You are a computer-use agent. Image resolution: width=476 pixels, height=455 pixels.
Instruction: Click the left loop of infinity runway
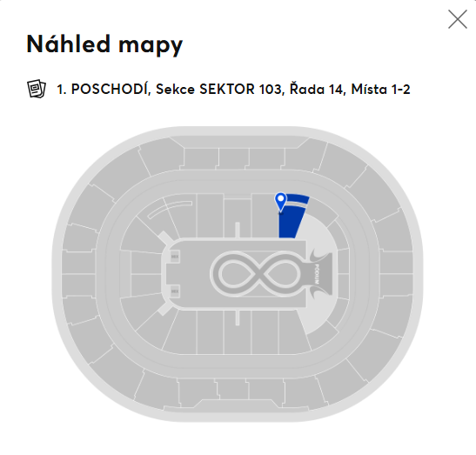235,273
